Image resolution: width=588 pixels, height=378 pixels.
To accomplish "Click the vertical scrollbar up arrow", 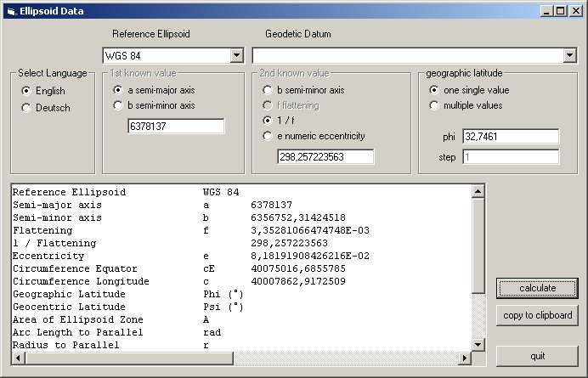I will coord(478,191).
